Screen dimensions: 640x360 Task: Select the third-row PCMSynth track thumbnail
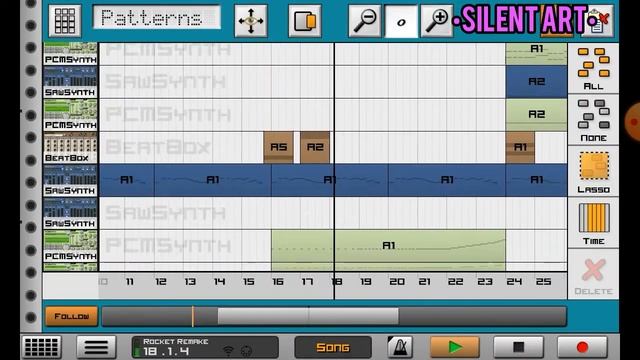coord(71,115)
